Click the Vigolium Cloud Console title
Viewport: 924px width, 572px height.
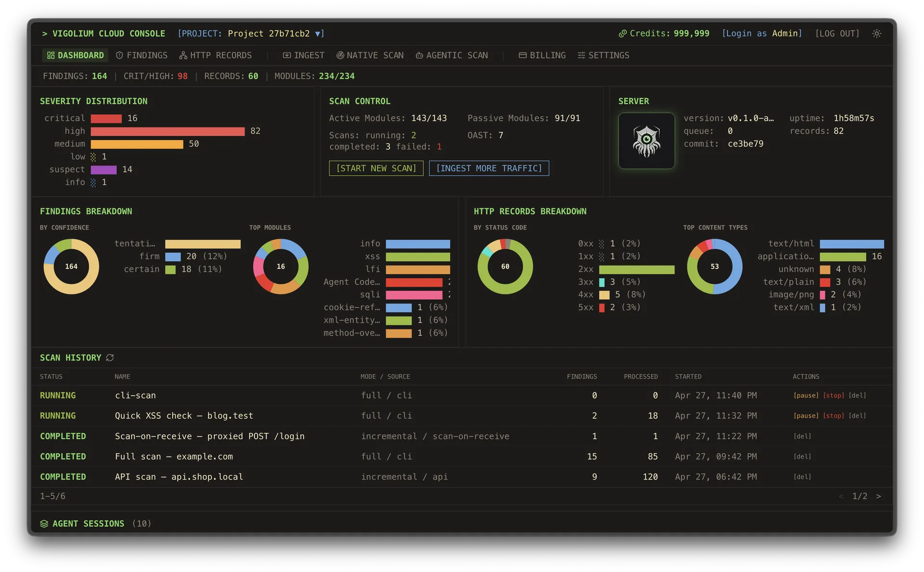109,34
